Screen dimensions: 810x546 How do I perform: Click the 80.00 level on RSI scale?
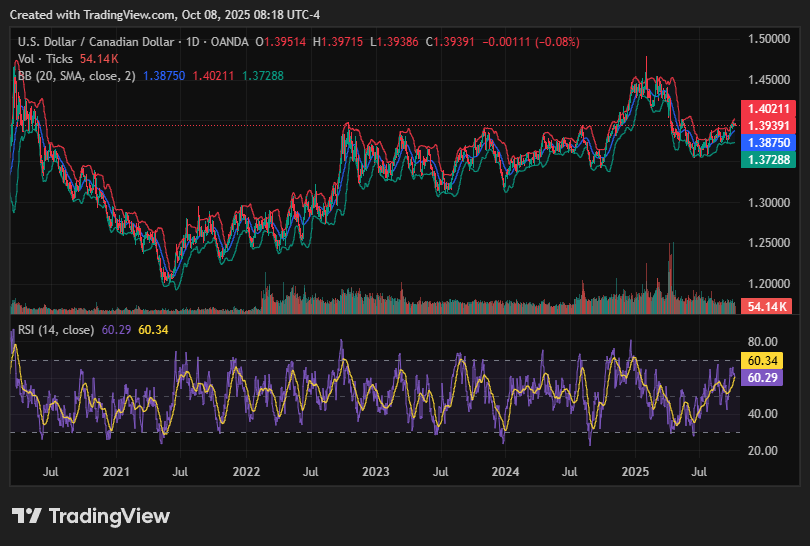click(763, 341)
